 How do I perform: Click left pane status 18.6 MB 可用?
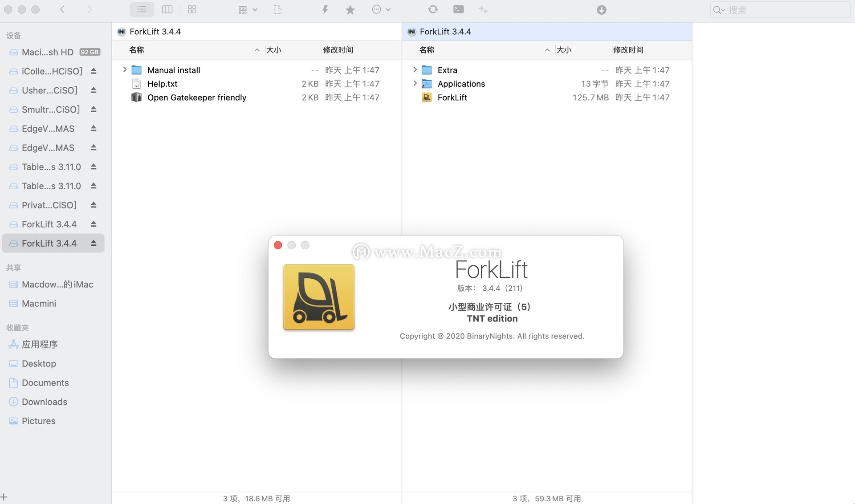(267, 499)
